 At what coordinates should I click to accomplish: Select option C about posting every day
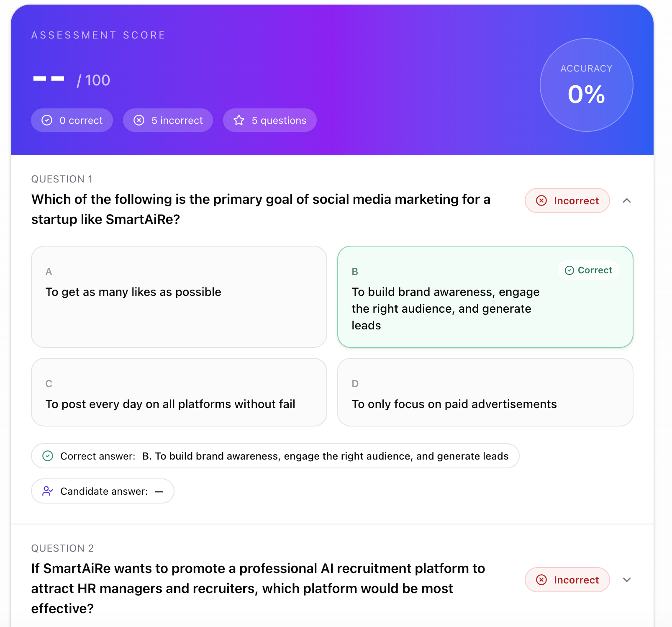tap(179, 392)
